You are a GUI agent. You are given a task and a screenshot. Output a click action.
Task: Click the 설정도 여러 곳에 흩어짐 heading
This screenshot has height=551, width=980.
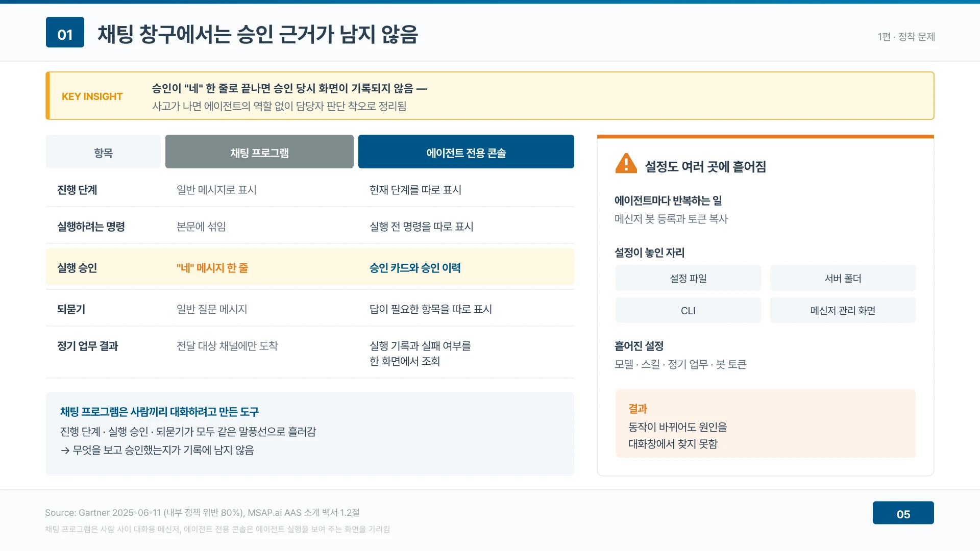point(705,167)
